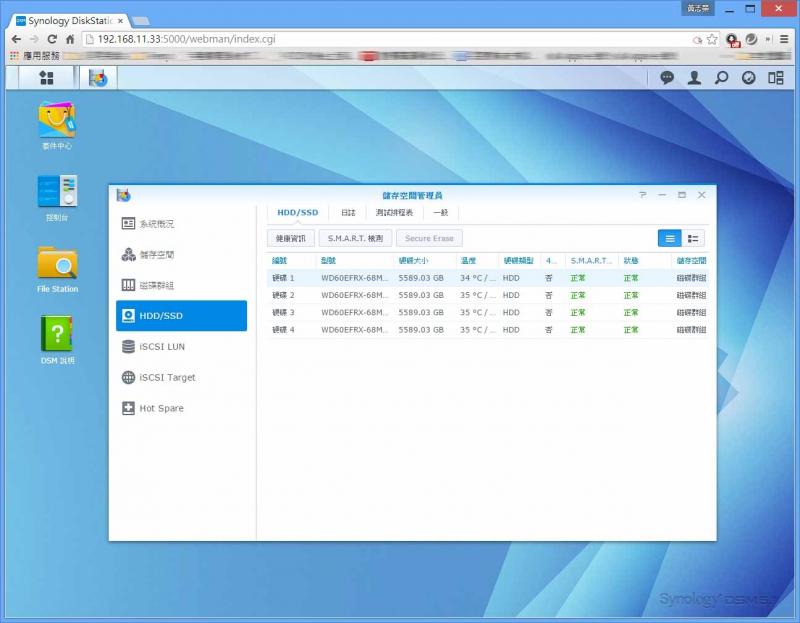Switch to the 測試排程表 tab

[x=394, y=213]
